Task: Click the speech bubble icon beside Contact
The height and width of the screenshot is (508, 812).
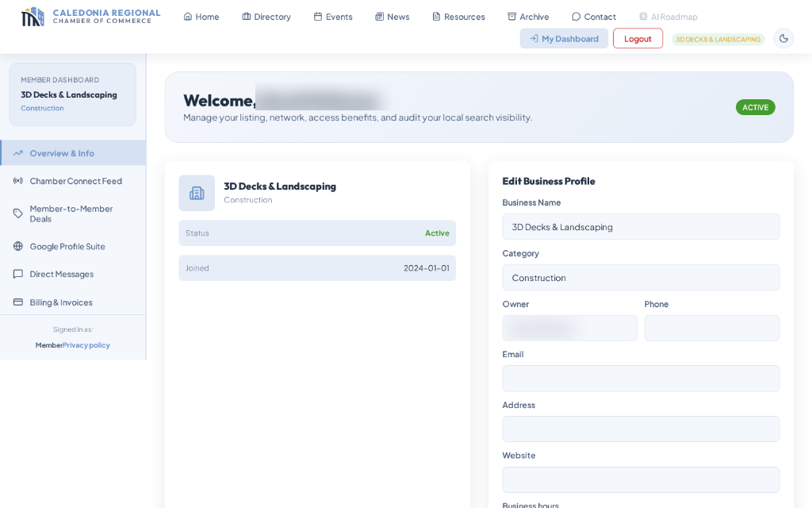Action: point(576,17)
